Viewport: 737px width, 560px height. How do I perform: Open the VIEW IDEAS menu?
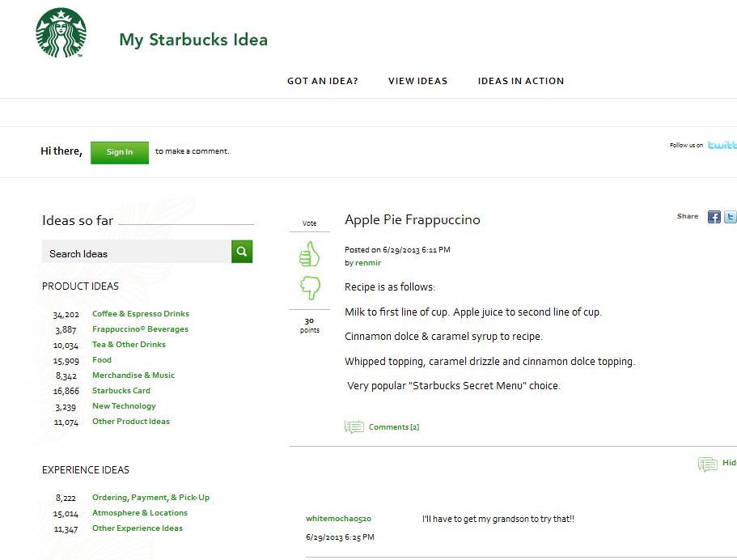pyautogui.click(x=418, y=81)
